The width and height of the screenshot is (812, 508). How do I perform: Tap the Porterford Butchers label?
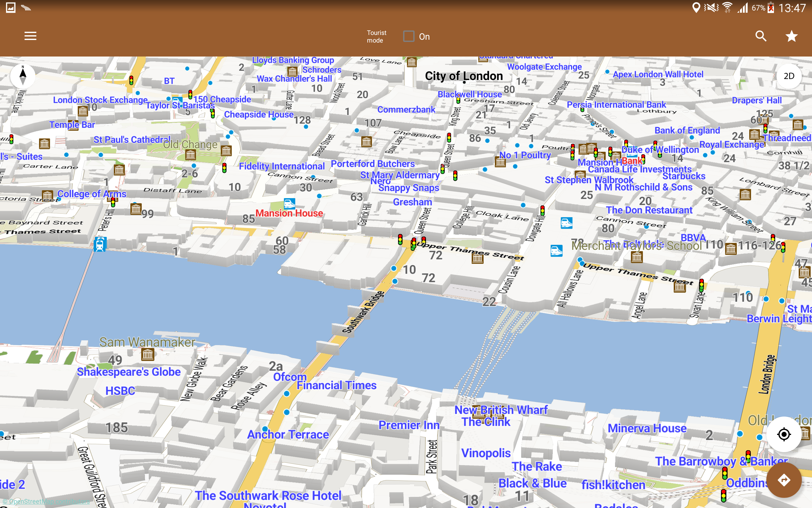(372, 164)
